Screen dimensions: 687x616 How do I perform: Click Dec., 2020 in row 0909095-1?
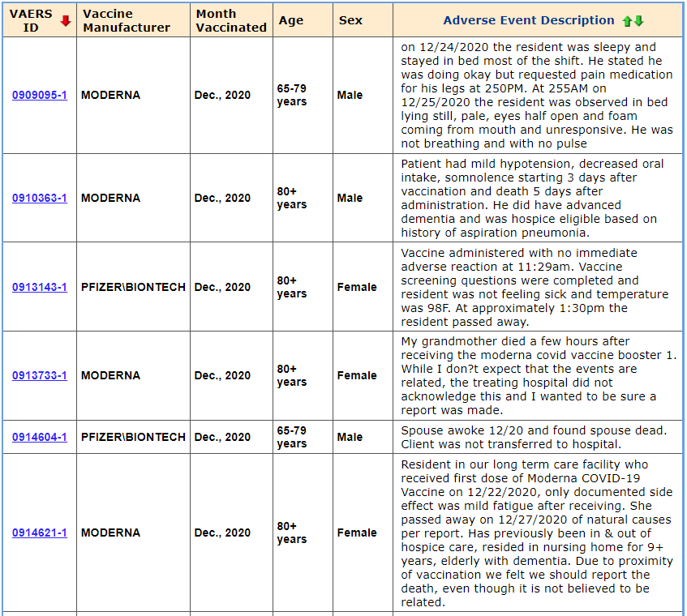pyautogui.click(x=222, y=95)
